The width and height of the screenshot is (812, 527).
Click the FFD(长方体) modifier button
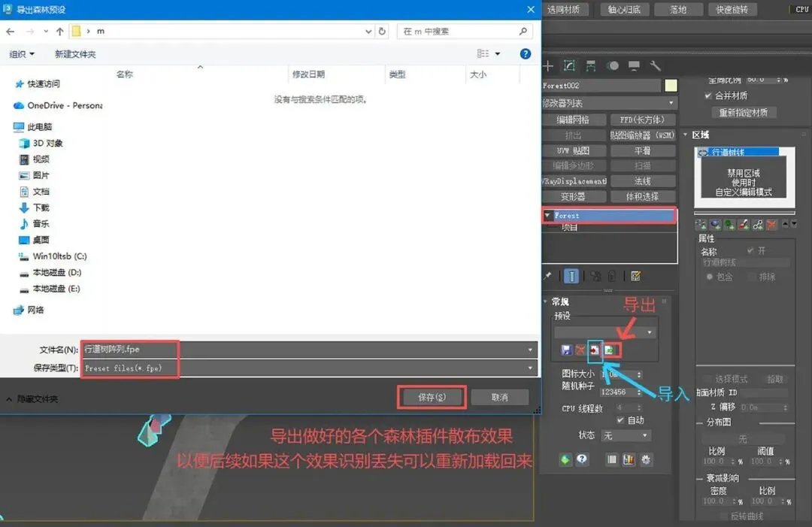(x=642, y=120)
